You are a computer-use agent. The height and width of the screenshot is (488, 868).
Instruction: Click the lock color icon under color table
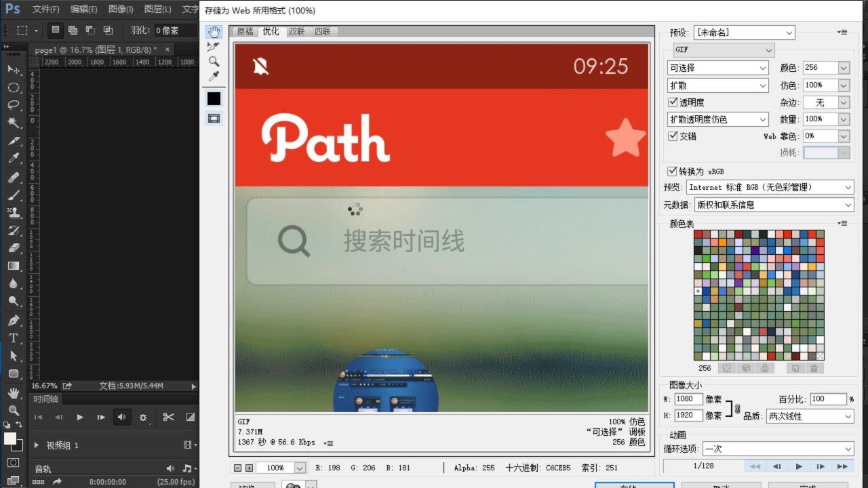764,368
